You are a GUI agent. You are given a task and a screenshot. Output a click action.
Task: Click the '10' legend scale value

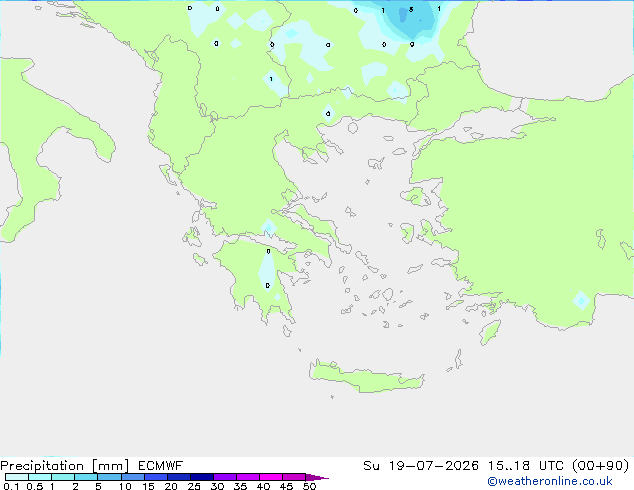(x=125, y=486)
